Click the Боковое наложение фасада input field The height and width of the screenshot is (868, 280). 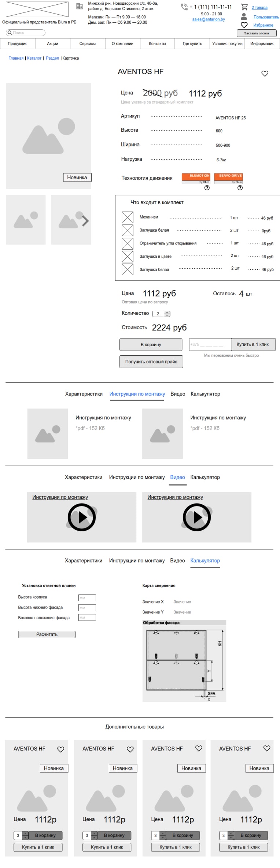(x=87, y=618)
